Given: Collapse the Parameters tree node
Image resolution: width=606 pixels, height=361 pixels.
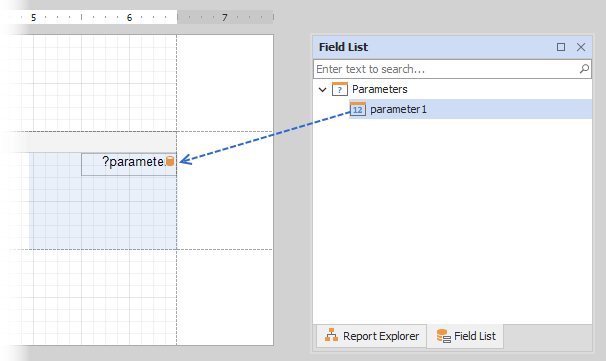Looking at the screenshot, I should 322,90.
